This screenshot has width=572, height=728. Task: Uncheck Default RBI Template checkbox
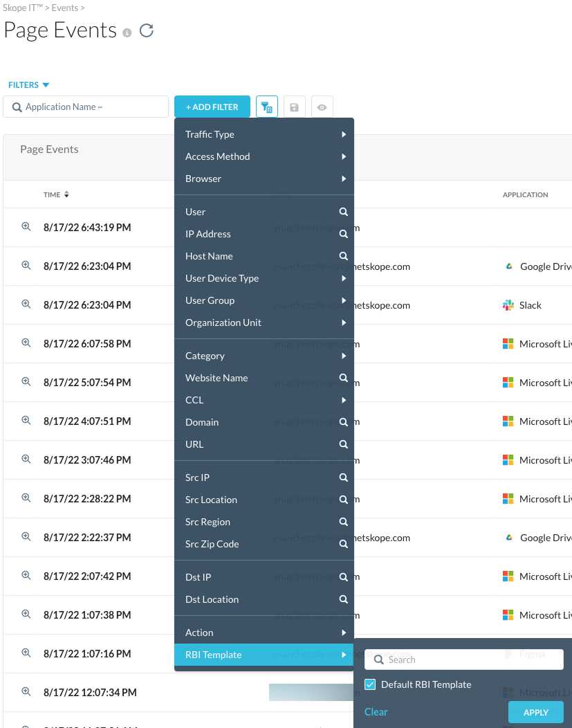tap(370, 684)
